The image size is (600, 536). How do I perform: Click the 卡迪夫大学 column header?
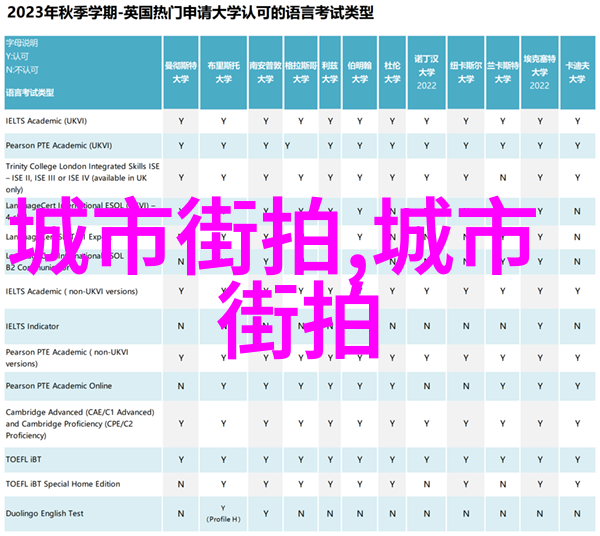(577, 73)
